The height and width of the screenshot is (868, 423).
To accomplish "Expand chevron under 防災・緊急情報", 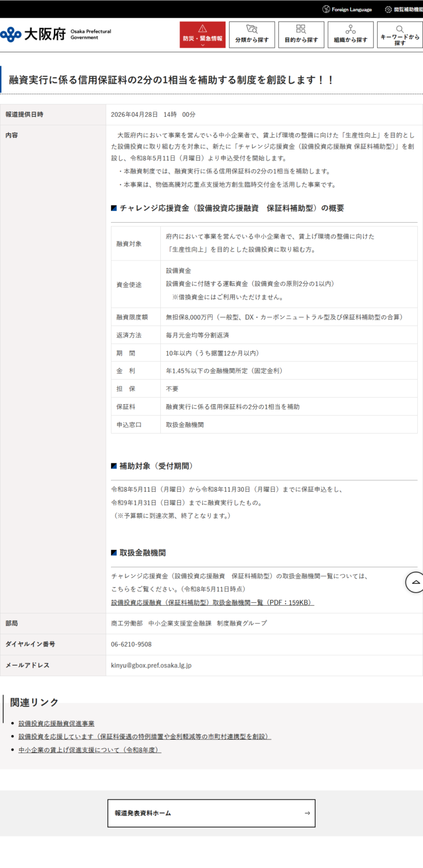I will (202, 44).
